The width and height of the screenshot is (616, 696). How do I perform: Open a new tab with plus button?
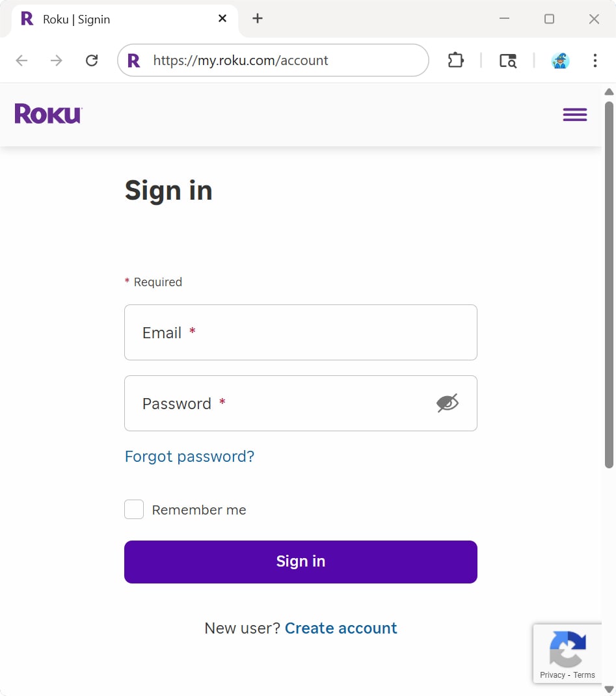(x=258, y=19)
